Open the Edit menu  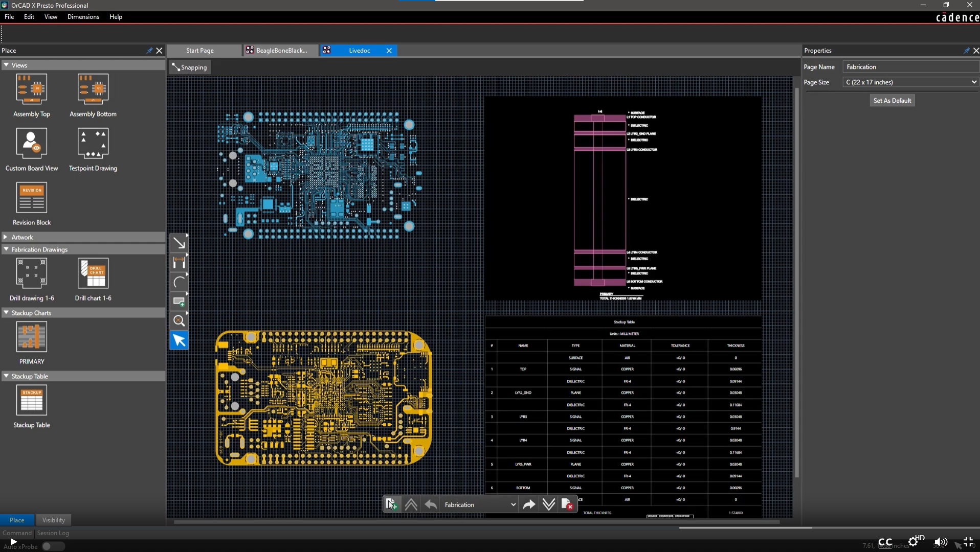[29, 17]
